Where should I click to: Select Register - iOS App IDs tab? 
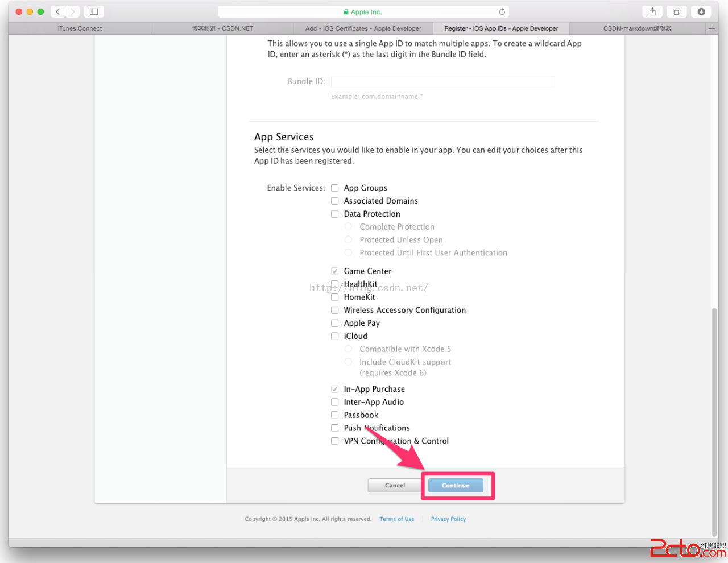point(501,28)
